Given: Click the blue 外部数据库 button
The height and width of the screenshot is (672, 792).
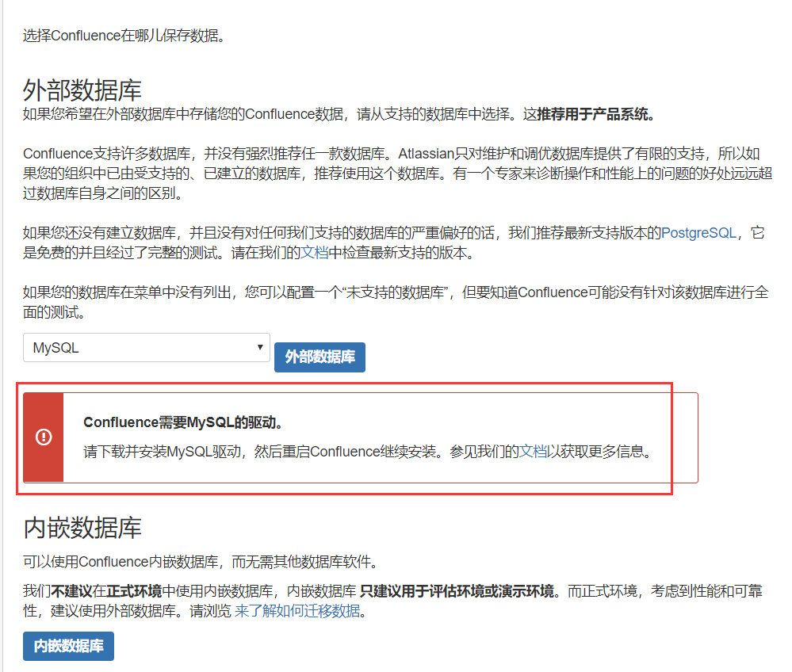Looking at the screenshot, I should tap(319, 357).
